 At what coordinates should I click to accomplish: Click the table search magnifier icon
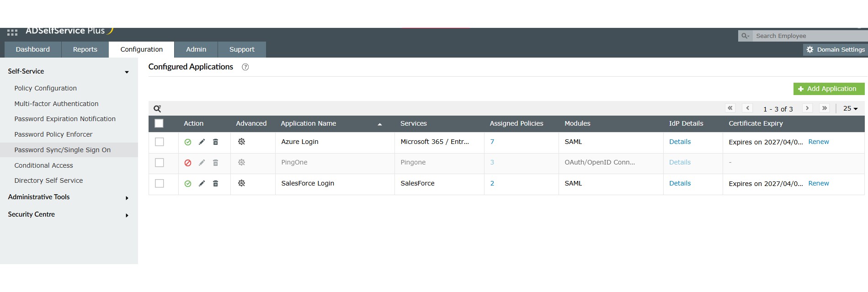coord(157,109)
